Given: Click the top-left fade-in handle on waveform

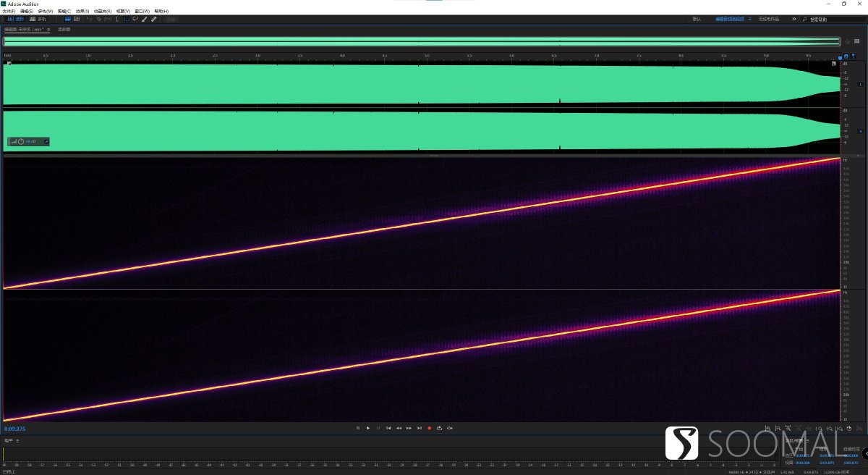Looking at the screenshot, I should tap(9, 64).
